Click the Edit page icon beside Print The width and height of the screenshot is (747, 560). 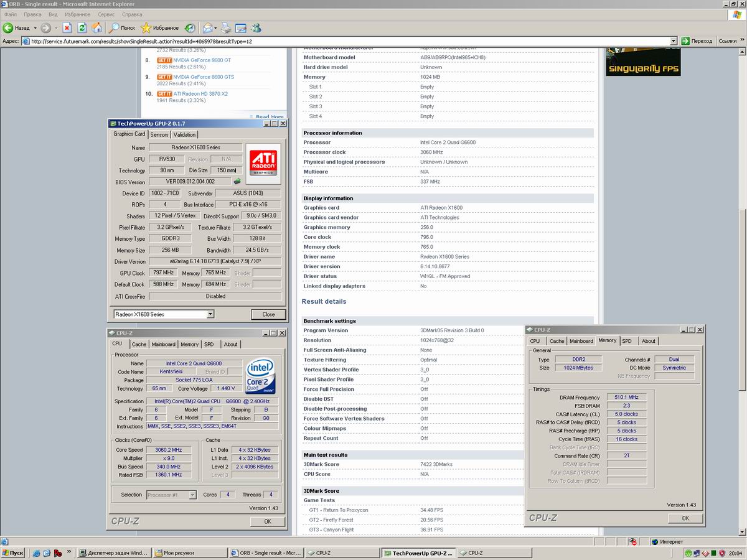[241, 28]
